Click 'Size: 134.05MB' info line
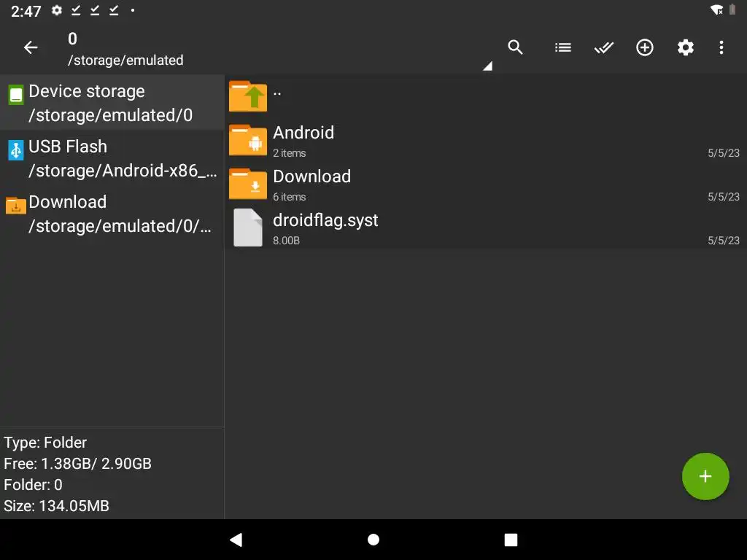The image size is (747, 560). (x=56, y=506)
